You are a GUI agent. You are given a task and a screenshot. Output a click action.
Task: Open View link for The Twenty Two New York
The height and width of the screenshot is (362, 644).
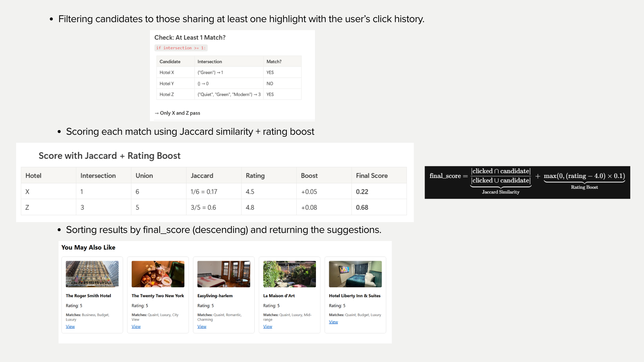tap(136, 326)
